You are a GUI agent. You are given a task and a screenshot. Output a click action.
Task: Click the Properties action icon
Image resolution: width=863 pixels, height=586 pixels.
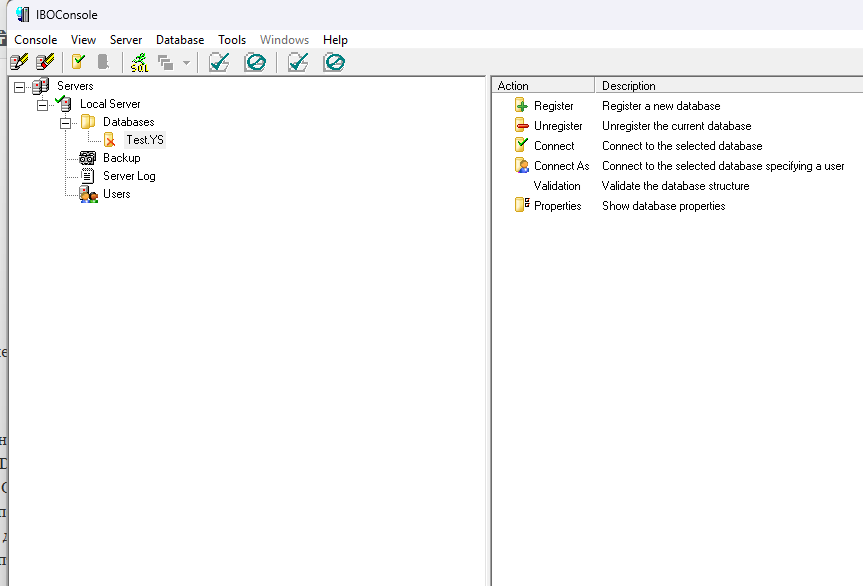[521, 206]
